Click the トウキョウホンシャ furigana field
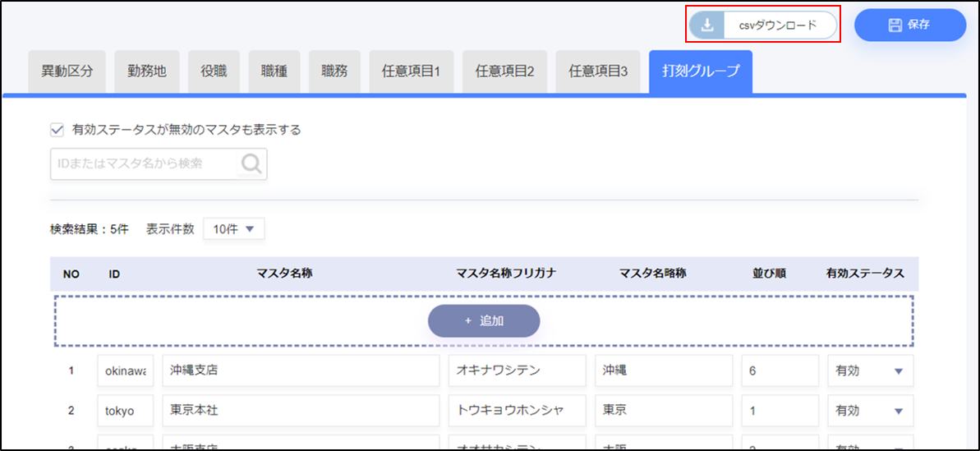980x451 pixels. point(516,411)
